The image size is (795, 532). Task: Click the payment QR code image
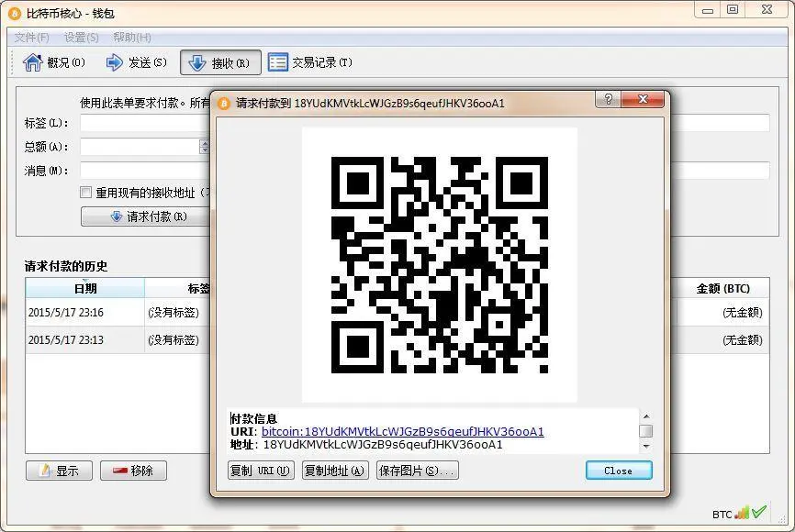tap(440, 265)
